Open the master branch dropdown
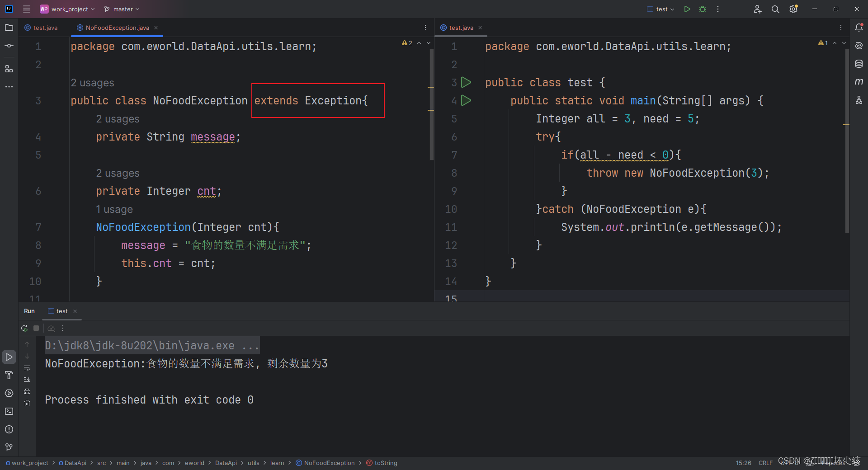868x470 pixels. (122, 9)
